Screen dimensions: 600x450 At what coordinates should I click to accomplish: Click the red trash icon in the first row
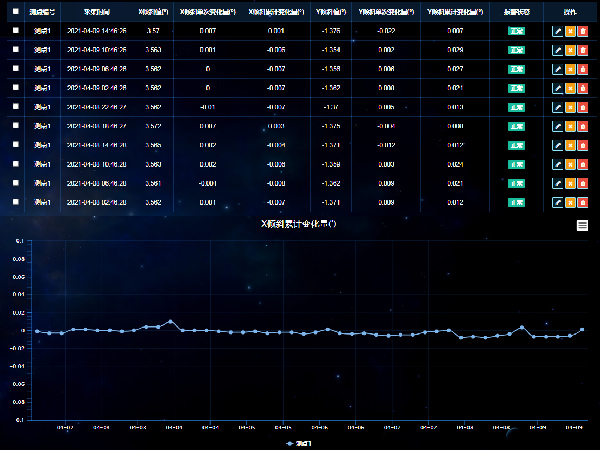click(x=582, y=31)
